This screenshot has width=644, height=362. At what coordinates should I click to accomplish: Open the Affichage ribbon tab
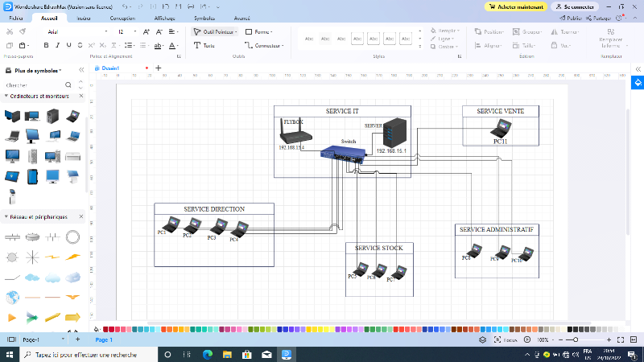click(x=163, y=17)
